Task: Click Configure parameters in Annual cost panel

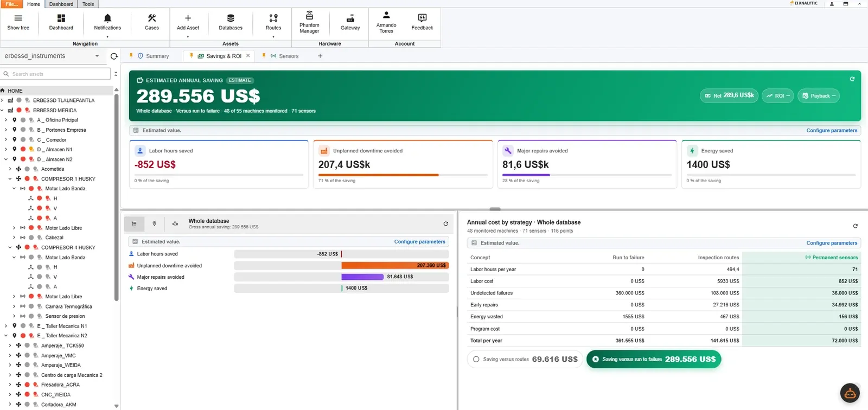Action: pyautogui.click(x=832, y=243)
